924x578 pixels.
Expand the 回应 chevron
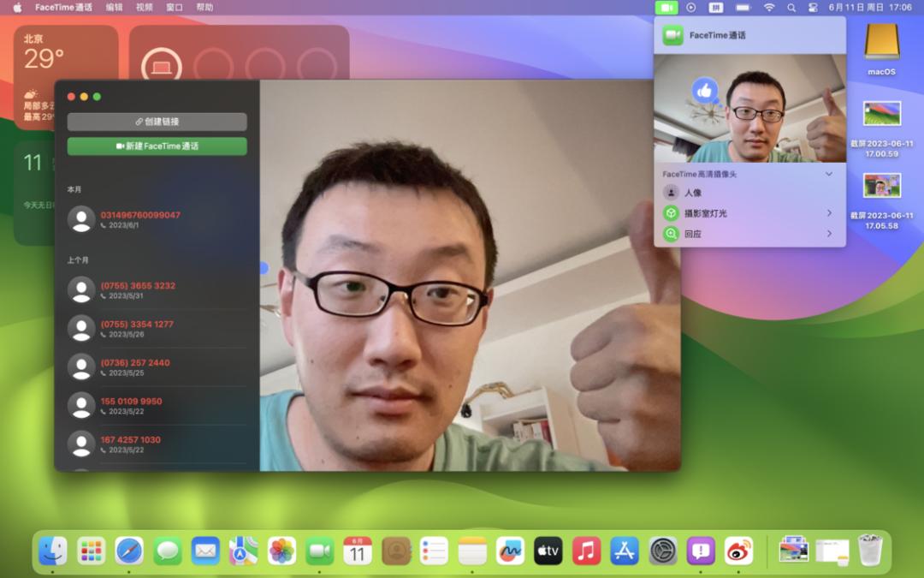click(x=829, y=234)
